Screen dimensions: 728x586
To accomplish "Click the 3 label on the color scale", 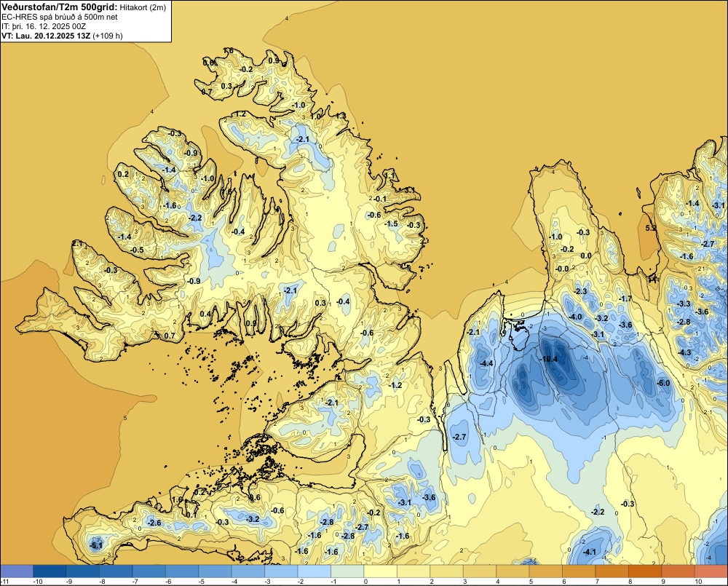I will [464, 581].
